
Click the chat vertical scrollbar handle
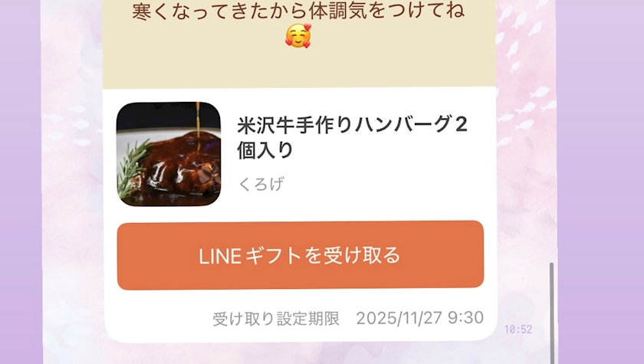pos(551,312)
